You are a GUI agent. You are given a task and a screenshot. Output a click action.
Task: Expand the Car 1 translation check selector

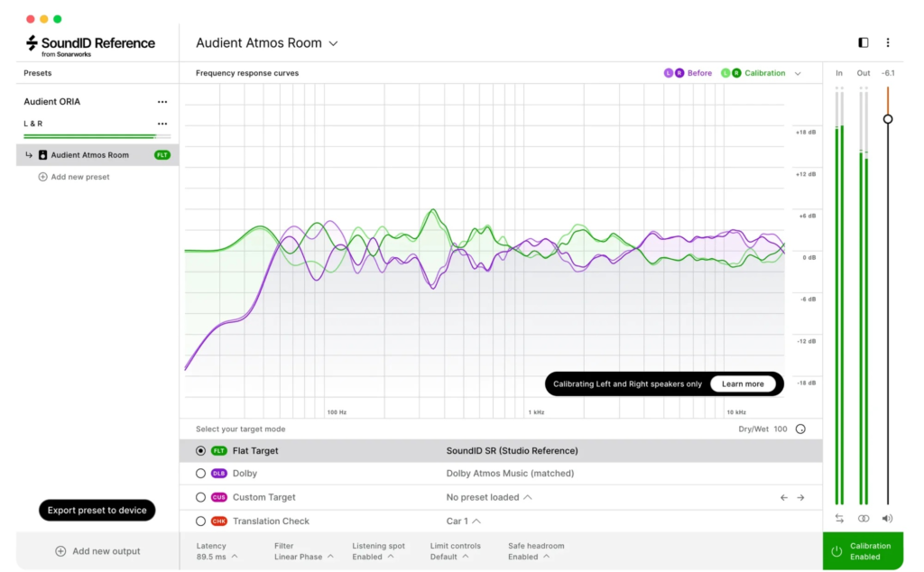(x=463, y=521)
